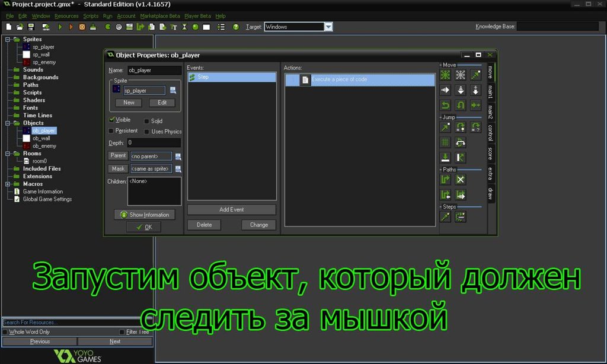
Task: Select the Set Path action icon
Action: coord(445,179)
